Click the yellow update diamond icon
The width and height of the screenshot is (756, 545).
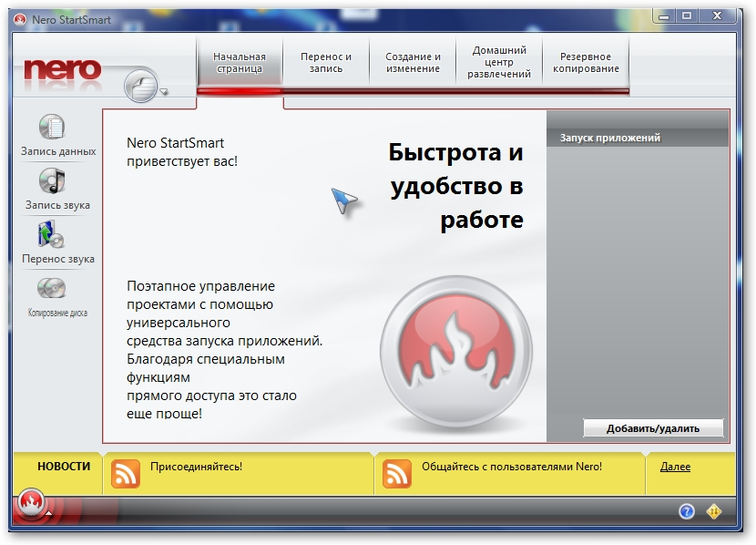tap(714, 511)
